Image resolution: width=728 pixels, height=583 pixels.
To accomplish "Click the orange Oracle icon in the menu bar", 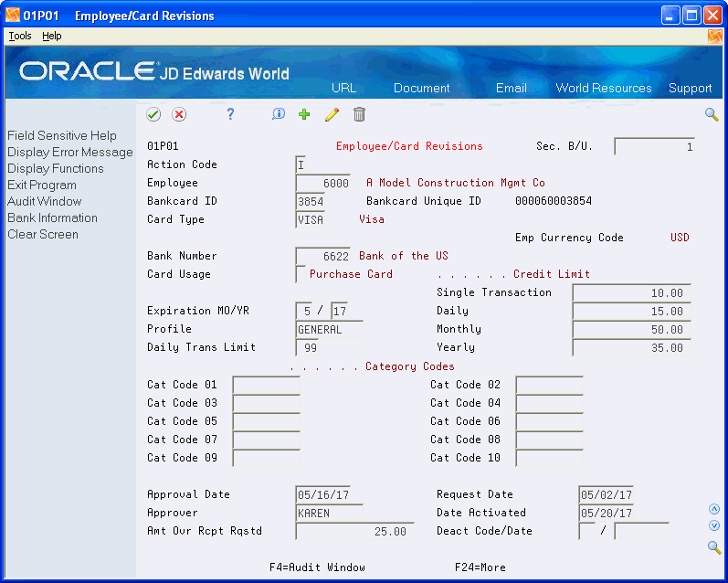I will click(715, 37).
